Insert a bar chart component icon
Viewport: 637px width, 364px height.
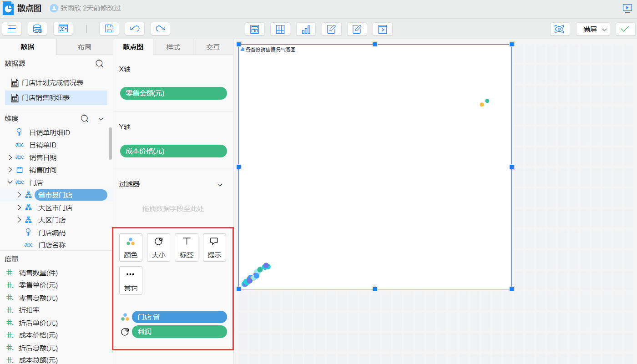tap(306, 29)
